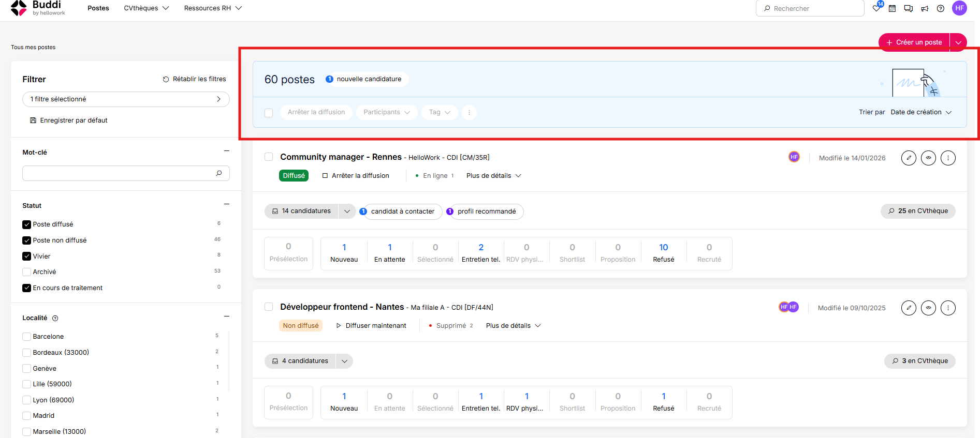Open the messages chat icon
Screen dimensions: 980x438
[908, 8]
